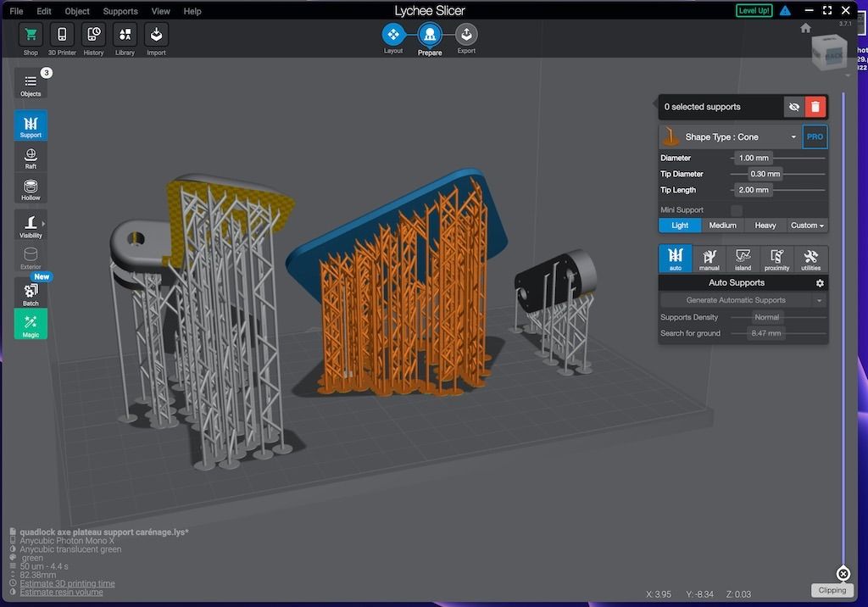Select the Exterior tool

tap(31, 257)
